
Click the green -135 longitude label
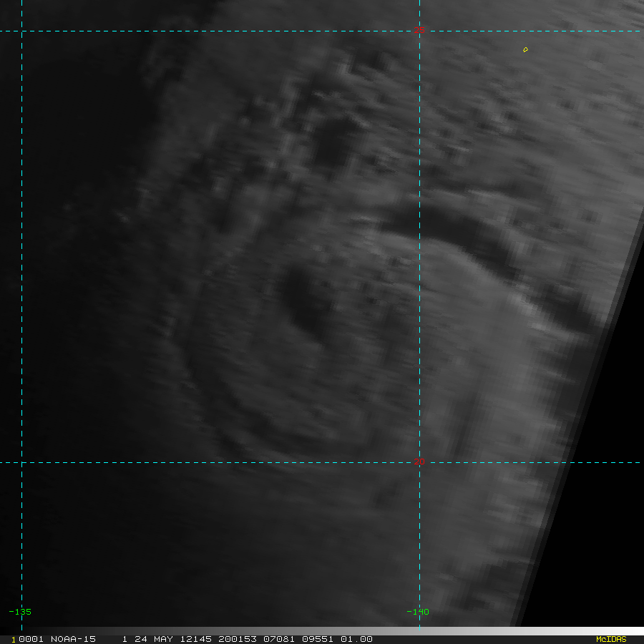[x=20, y=612]
